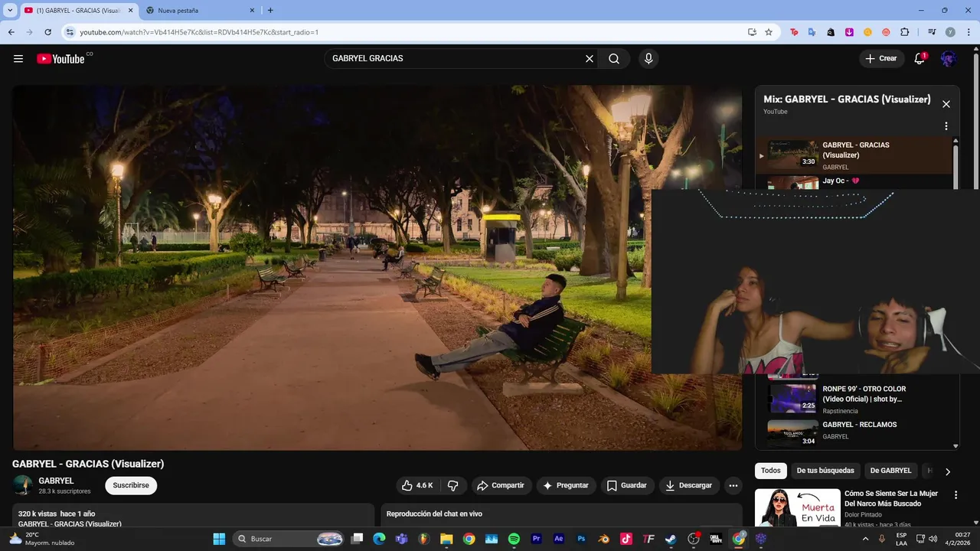
Task: Open the taskbar volume control
Action: (x=933, y=539)
